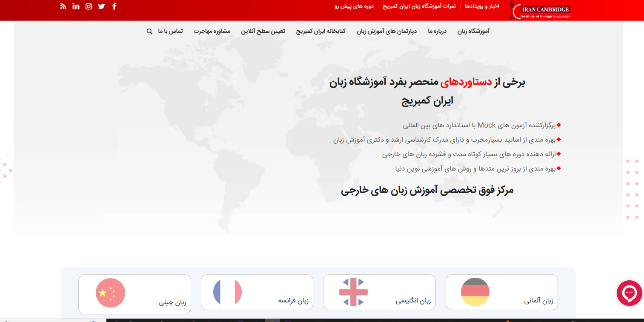
Task: Click the UK flag icon
Action: (x=353, y=292)
